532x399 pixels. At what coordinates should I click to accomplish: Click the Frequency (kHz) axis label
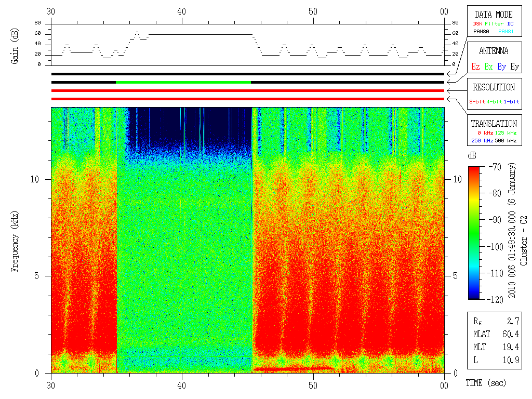14,242
